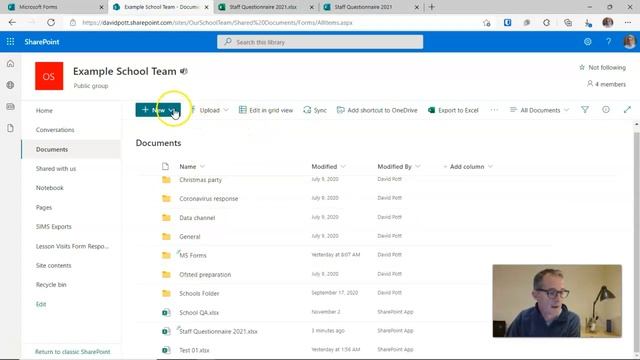Click Return to classic SharePoint link
The image size is (640, 360).
[73, 352]
